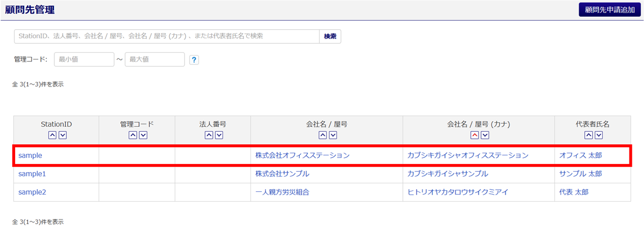This screenshot has height=237, width=644.
Task: Open the 管理コード help question-mark icon
Action: [x=194, y=60]
